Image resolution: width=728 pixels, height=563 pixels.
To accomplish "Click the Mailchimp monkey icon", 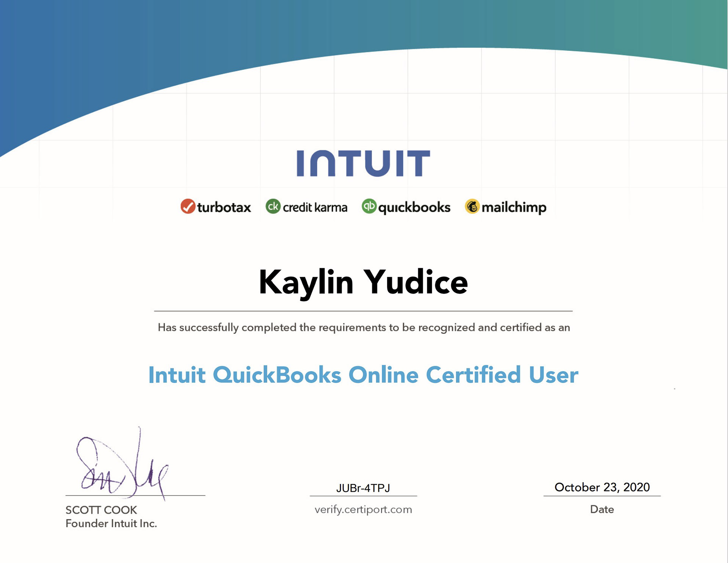I will pos(472,206).
